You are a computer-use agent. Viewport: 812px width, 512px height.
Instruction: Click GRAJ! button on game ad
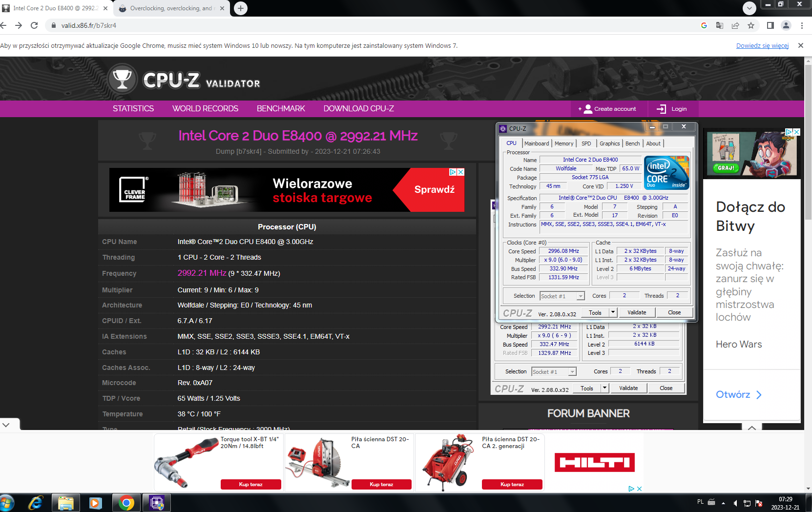tap(726, 167)
